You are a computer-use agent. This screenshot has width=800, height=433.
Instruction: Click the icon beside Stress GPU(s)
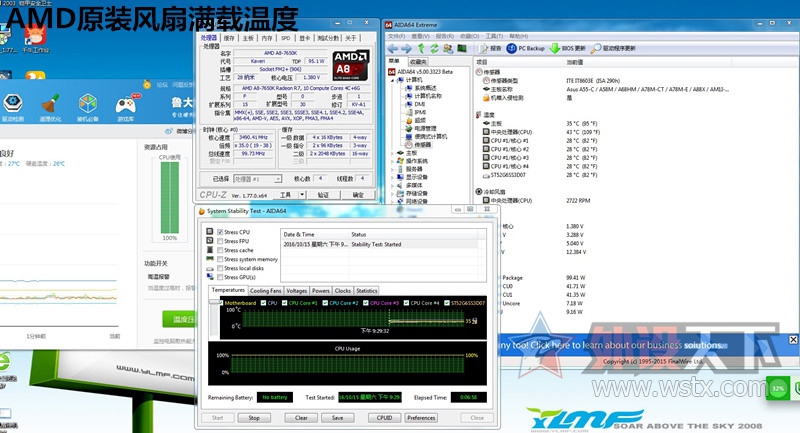click(210, 277)
